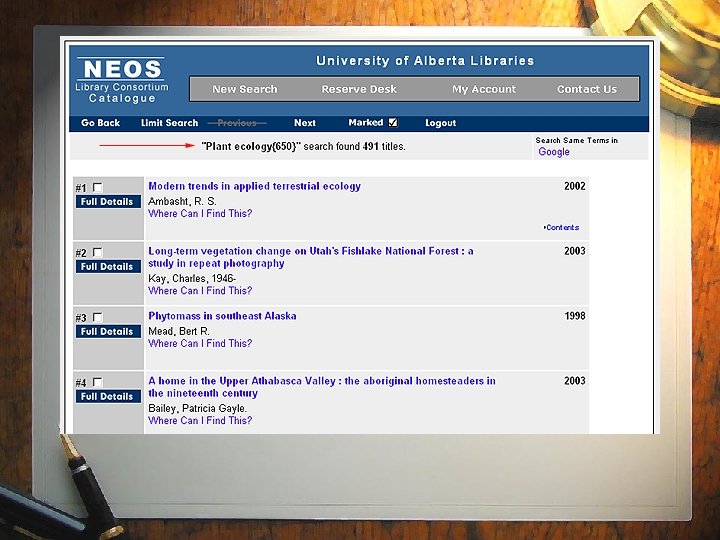This screenshot has height=540, width=720.
Task: Search same terms in Google
Action: click(x=554, y=152)
